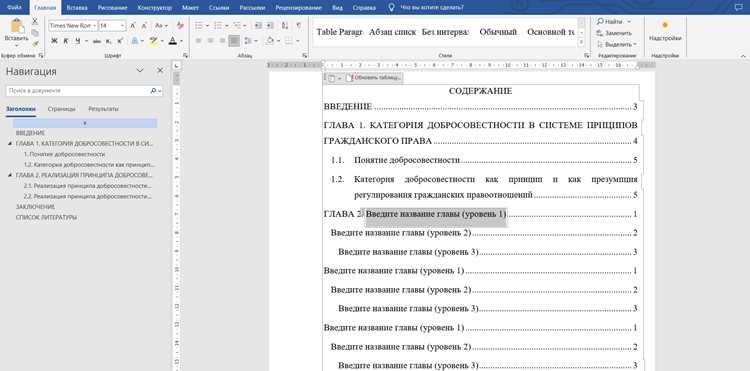750x371 pixels.
Task: Click the Cut scissors icon
Action: pos(35,21)
